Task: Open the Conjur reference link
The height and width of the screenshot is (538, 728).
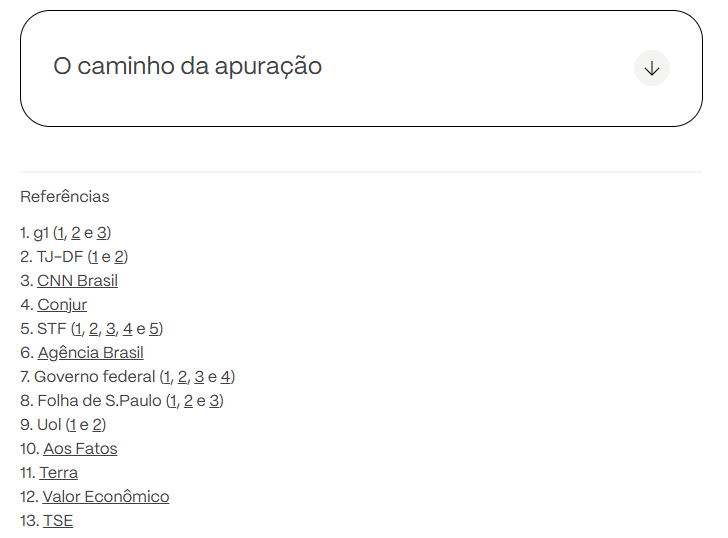Action: [x=62, y=304]
